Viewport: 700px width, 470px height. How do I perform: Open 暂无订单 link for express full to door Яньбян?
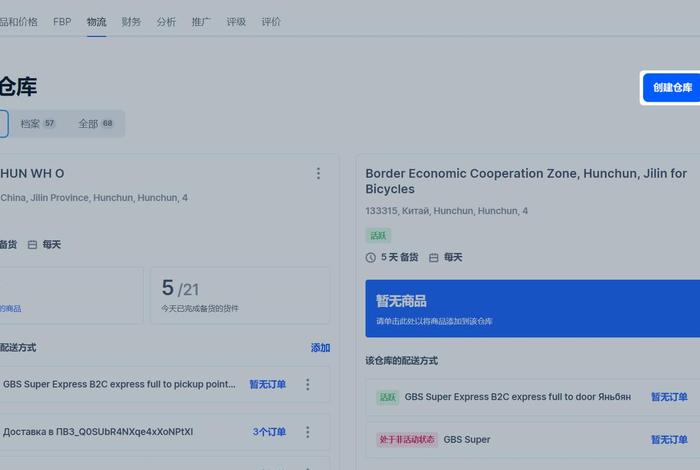pos(669,397)
